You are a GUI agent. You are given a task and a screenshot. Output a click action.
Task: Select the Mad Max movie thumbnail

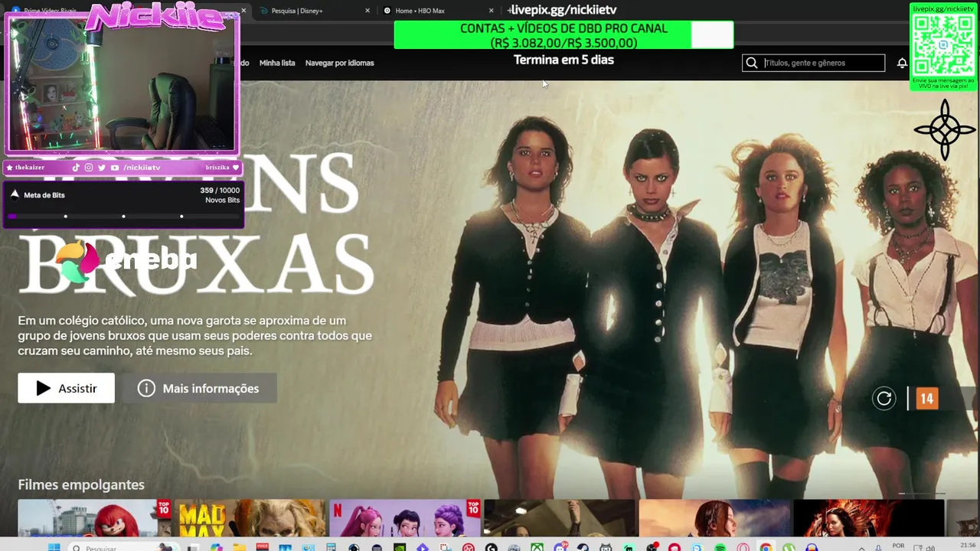pos(250,518)
